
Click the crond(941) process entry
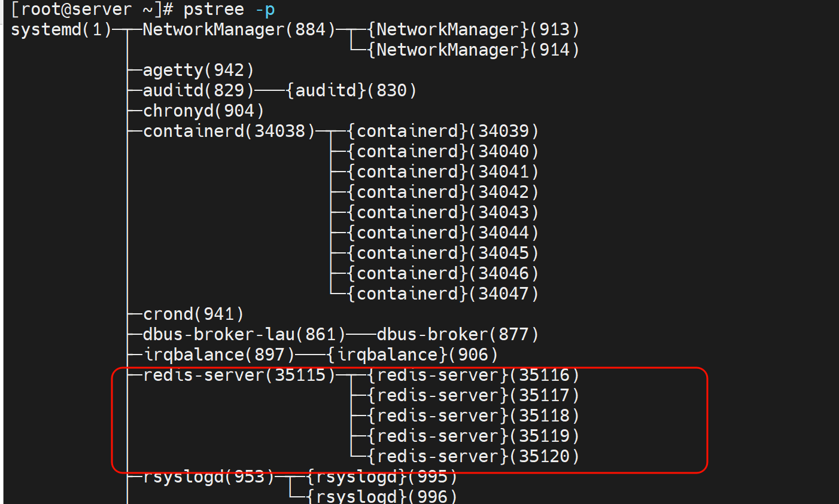(x=193, y=314)
